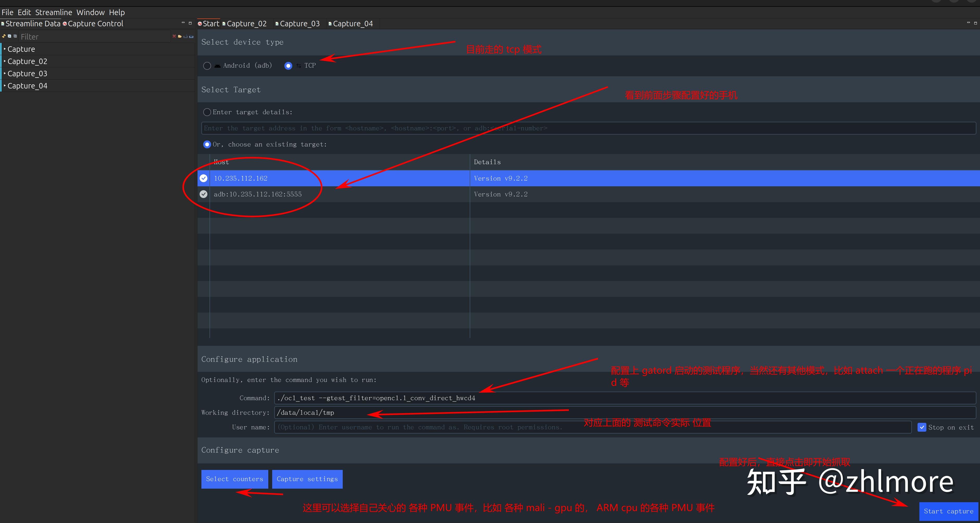
Task: Select the Android (adb) device type
Action: click(207, 66)
